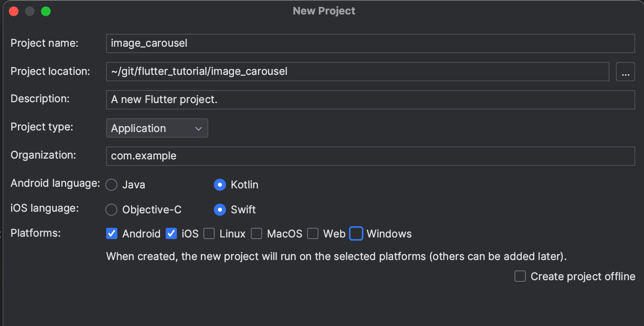Image resolution: width=644 pixels, height=326 pixels.
Task: Select Java as Android language
Action: point(111,185)
